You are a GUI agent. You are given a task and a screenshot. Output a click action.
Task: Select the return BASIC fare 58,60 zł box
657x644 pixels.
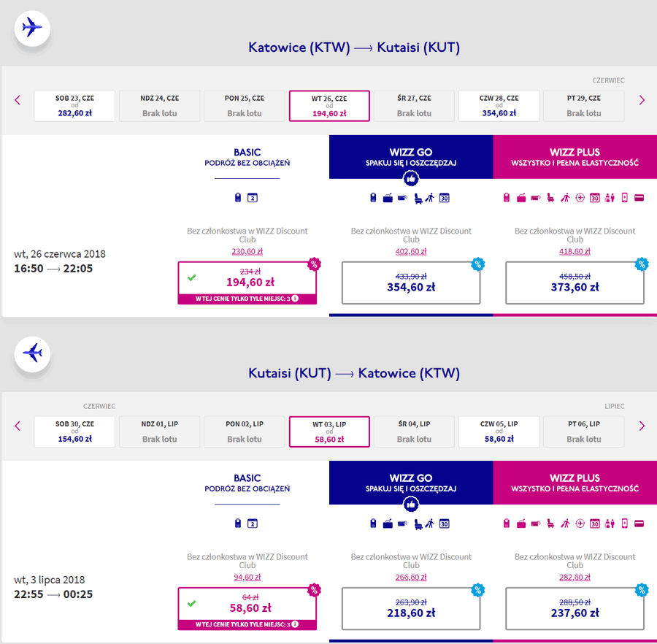(x=247, y=608)
